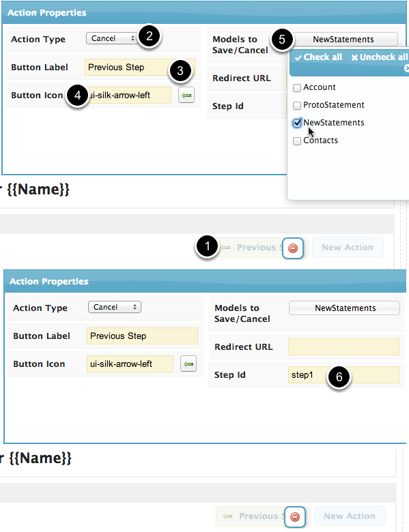Enable the Account checkbox
The width and height of the screenshot is (409, 532).
(x=297, y=87)
